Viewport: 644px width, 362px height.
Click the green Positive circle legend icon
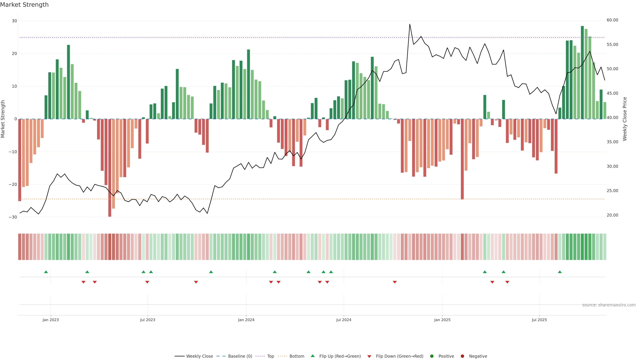(432, 356)
